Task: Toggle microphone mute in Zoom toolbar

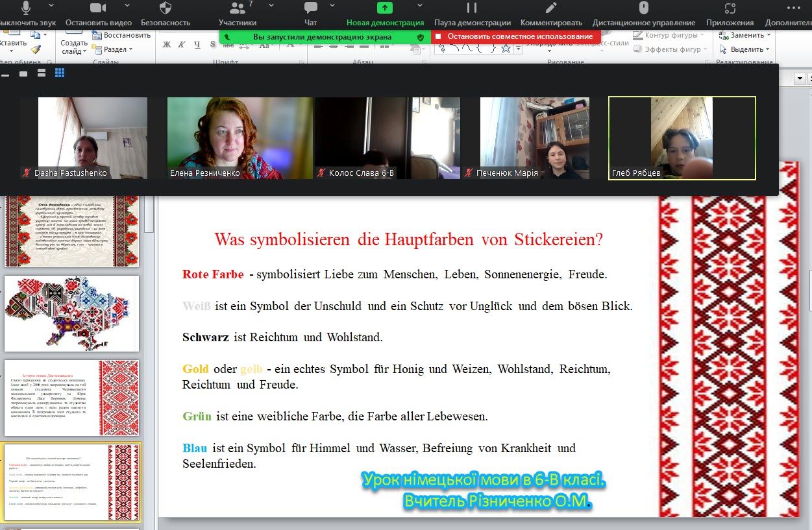Action: [27, 9]
